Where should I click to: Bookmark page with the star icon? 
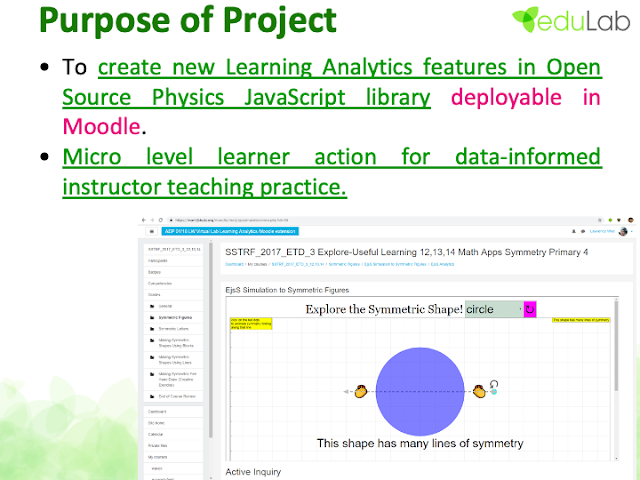(600, 220)
